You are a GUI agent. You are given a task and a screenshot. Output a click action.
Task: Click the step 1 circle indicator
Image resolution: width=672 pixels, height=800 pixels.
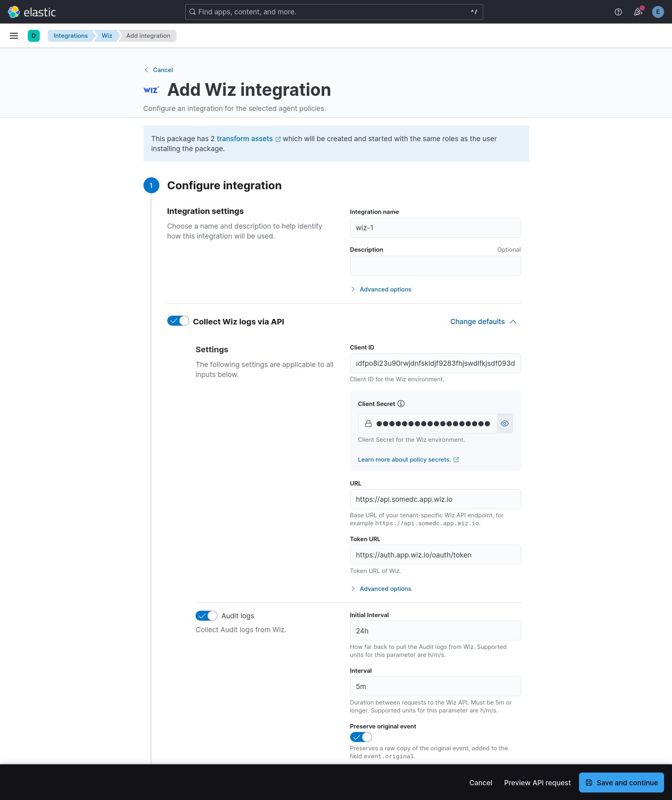(151, 185)
